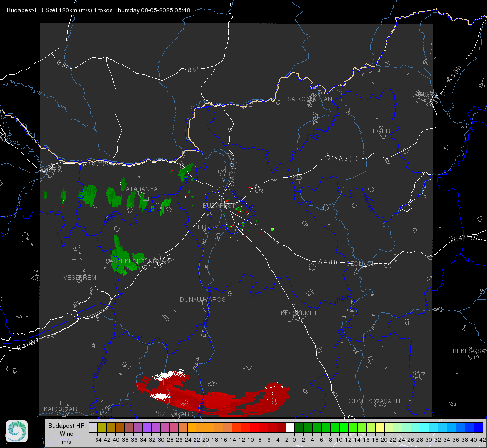Select the dark blue swatch above 42
The height and width of the screenshot is (448, 487).
pyautogui.click(x=479, y=428)
